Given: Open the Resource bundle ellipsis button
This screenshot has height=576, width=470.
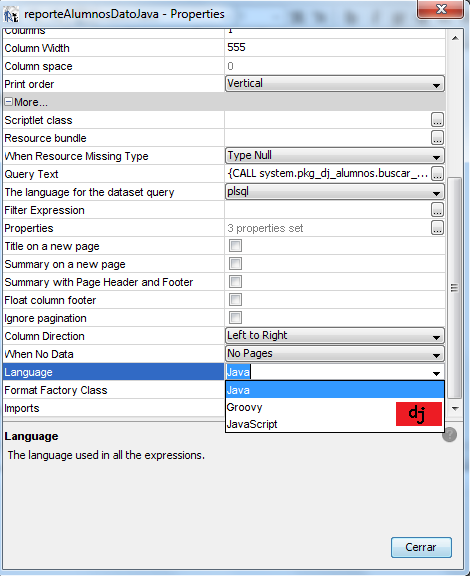Looking at the screenshot, I should 437,138.
